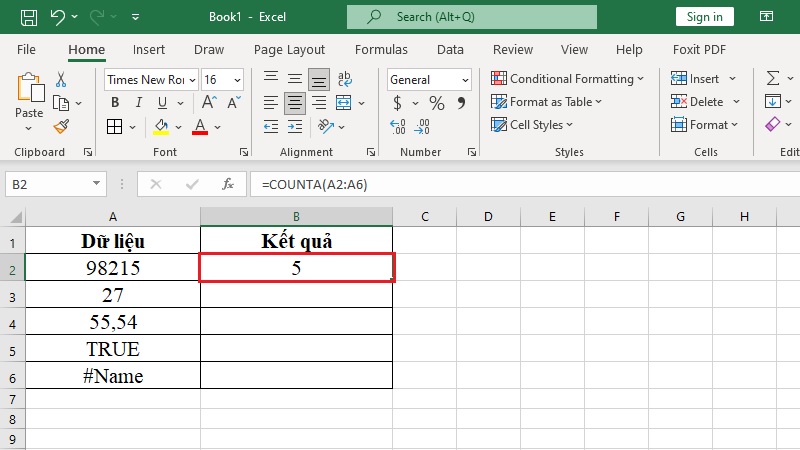This screenshot has width=800, height=450.
Task: Open the General number format dropdown
Action: 465,80
